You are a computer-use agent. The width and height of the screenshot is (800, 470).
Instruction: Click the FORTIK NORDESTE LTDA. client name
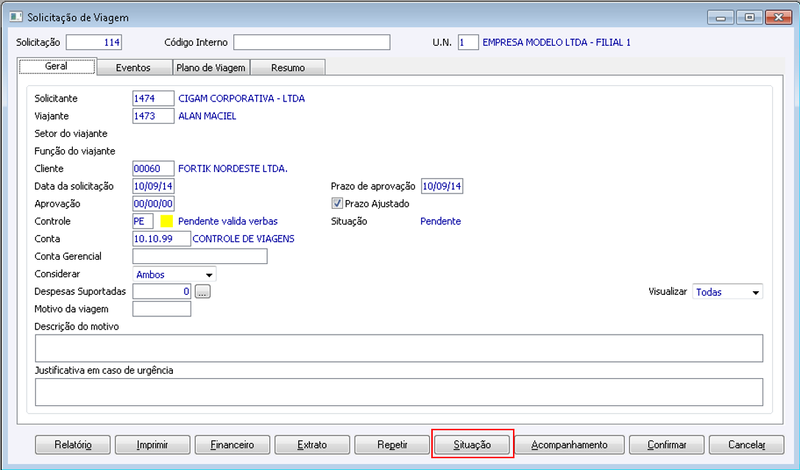(x=233, y=169)
